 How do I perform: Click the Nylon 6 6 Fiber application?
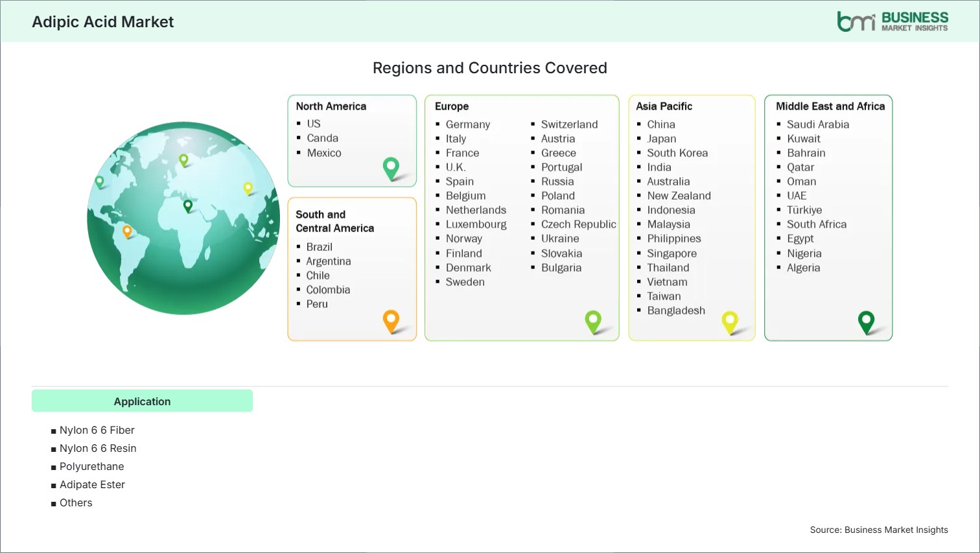point(97,430)
